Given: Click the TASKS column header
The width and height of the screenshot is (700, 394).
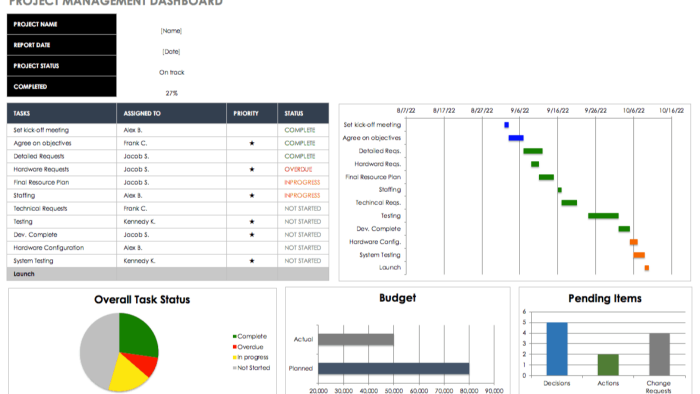Looking at the screenshot, I should point(62,113).
